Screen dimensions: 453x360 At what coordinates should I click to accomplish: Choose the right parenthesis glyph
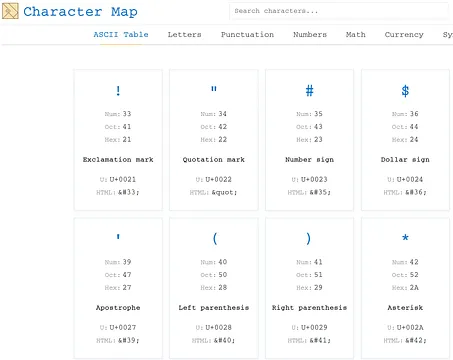coord(308,238)
